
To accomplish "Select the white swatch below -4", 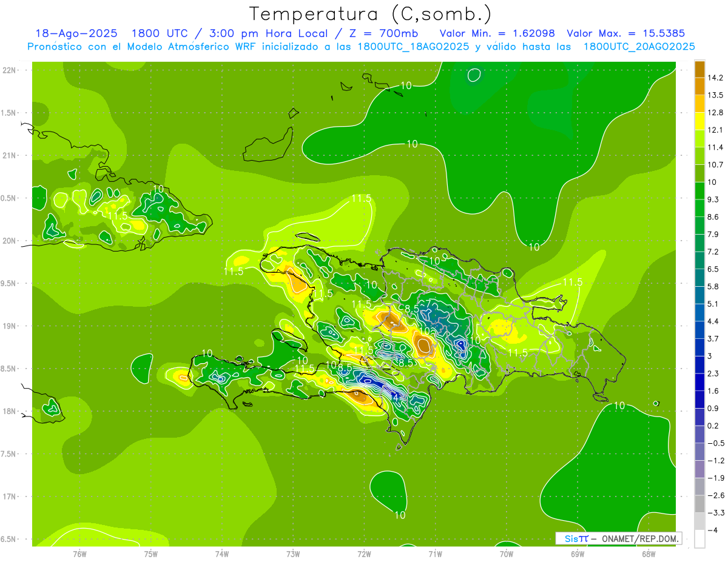I will (699, 539).
